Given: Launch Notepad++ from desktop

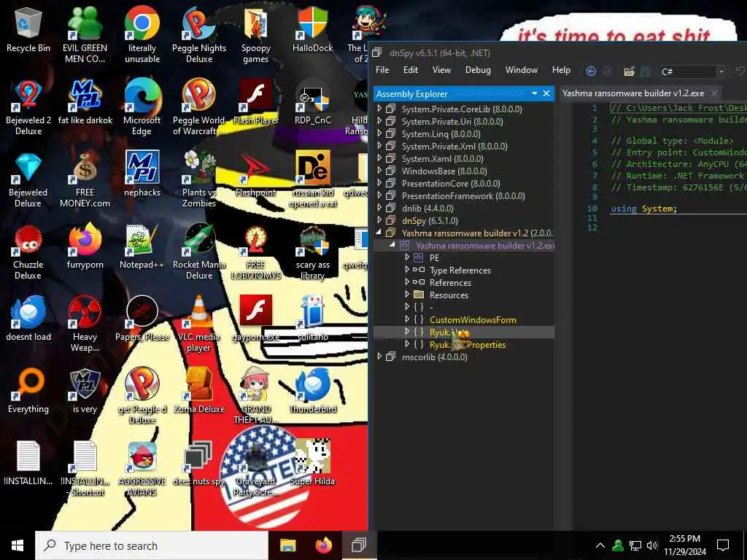Looking at the screenshot, I should tap(142, 248).
